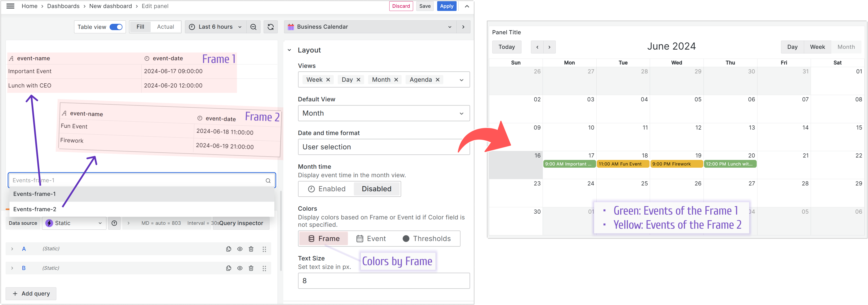
Task: Click the zoom out icon
Action: 253,26
